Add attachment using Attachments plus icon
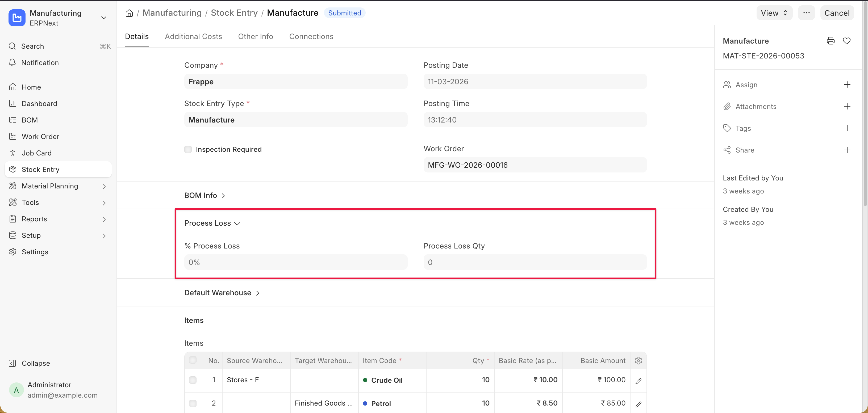 pos(847,107)
